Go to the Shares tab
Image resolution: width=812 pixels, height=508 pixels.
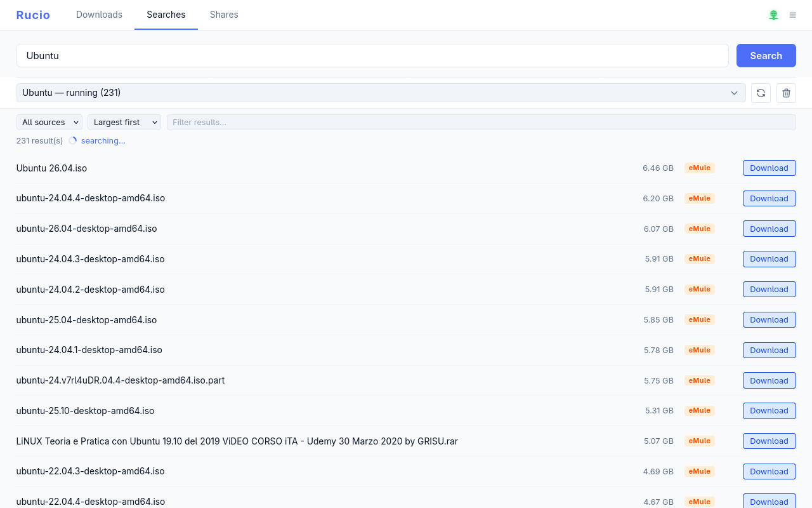tap(224, 15)
